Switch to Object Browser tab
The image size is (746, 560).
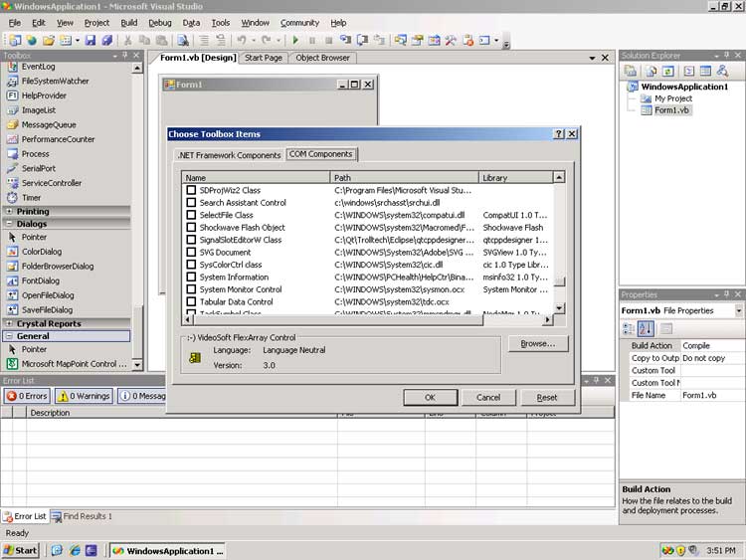pos(322,58)
